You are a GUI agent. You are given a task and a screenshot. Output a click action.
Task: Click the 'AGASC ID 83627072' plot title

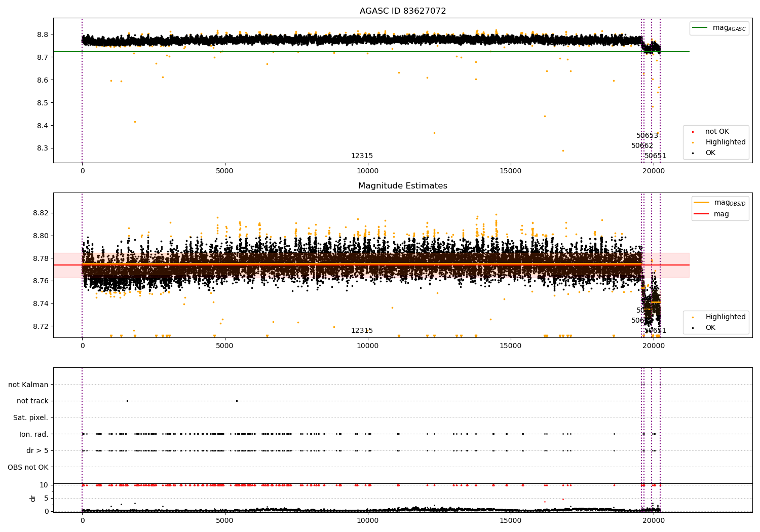(403, 11)
